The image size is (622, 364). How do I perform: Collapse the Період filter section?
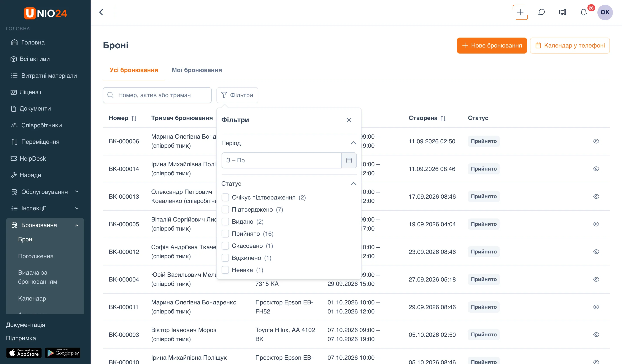(x=354, y=143)
